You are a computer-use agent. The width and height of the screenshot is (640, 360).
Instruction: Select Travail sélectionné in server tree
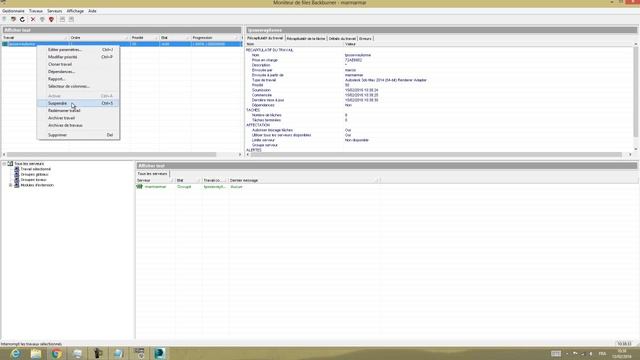coord(36,169)
